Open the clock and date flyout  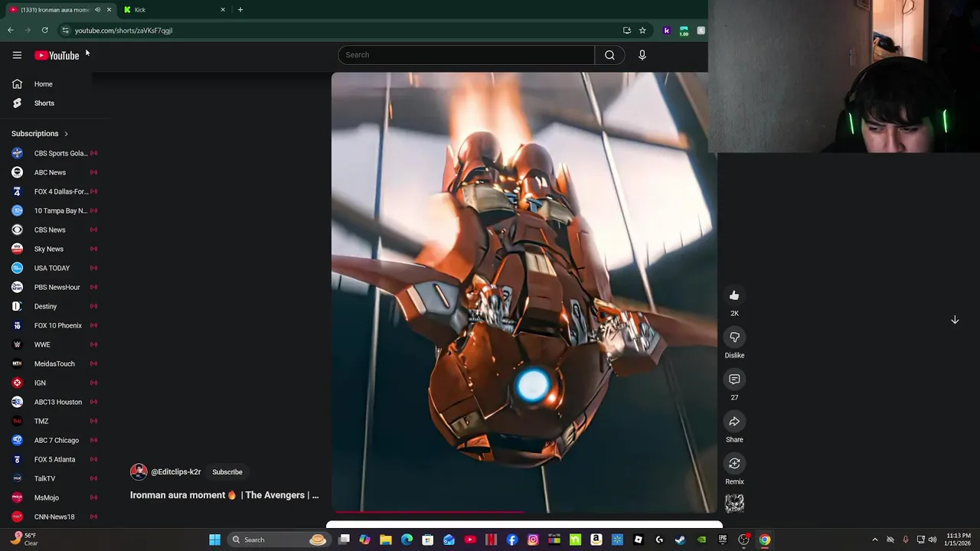(959, 540)
